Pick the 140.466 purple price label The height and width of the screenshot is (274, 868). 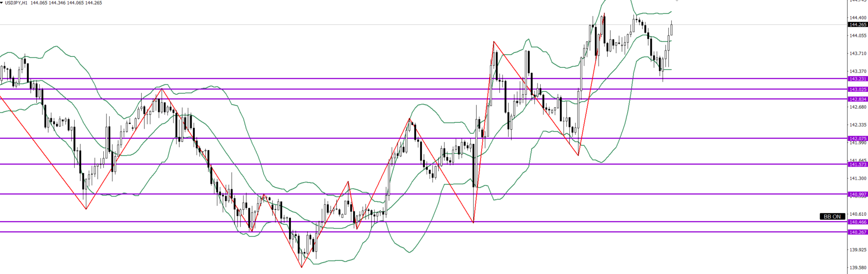click(858, 222)
